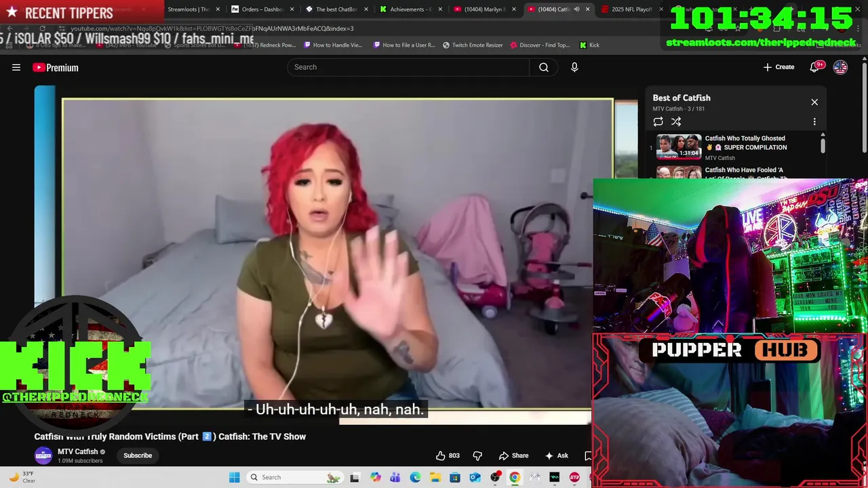Close the Catfish YouTube tab
868x488 pixels.
(x=587, y=9)
